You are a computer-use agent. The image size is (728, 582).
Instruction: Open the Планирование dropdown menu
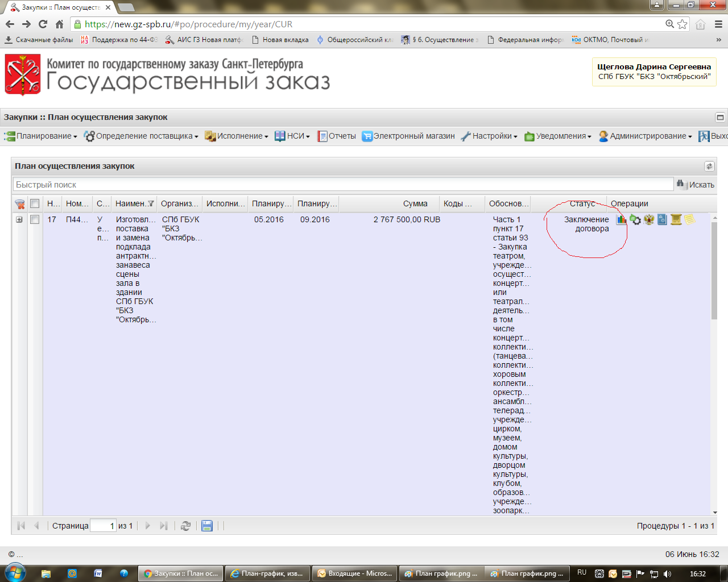(40, 136)
